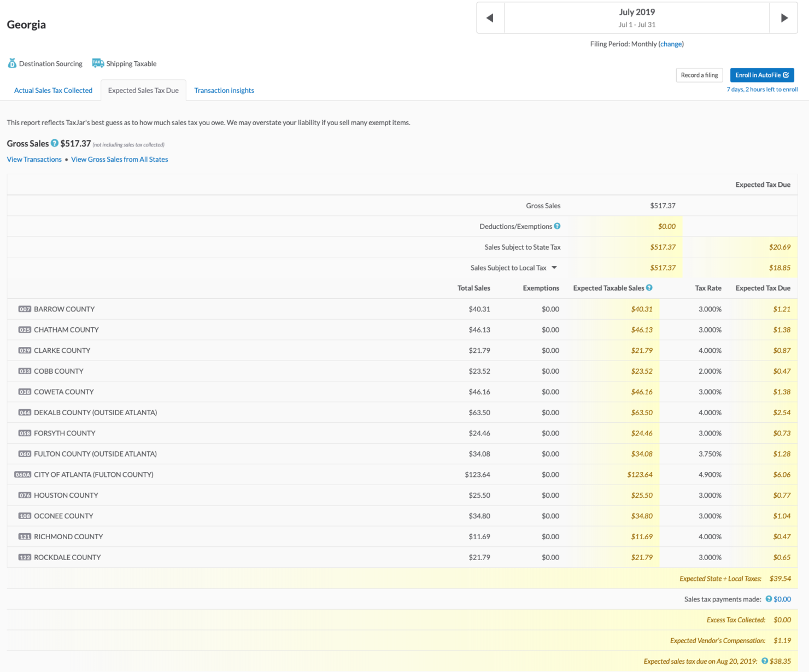The image size is (809, 672).
Task: Open the Transaction insights tab
Action: tap(224, 90)
